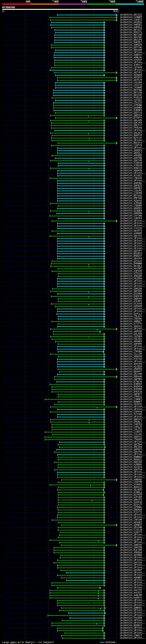The image size is (146, 644).
Task: Choose the UniRef100_A9TN72 row label
Action: tap(131, 77)
